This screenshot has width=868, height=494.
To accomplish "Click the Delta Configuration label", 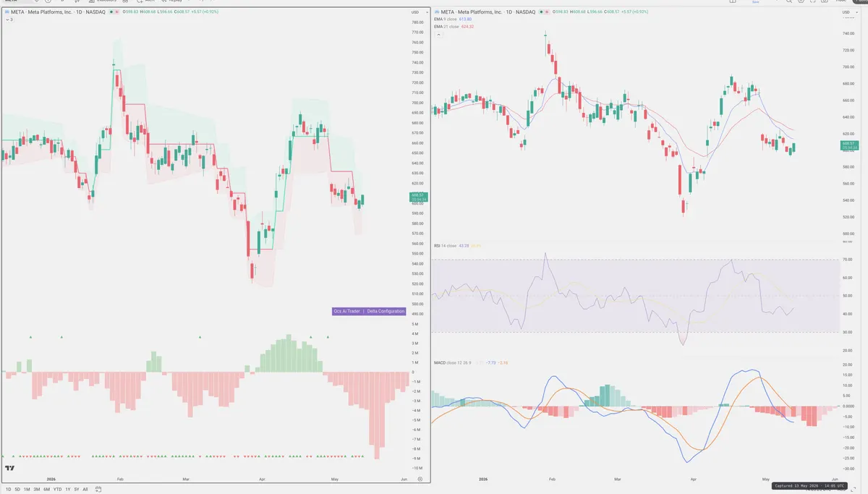I will tap(386, 311).
